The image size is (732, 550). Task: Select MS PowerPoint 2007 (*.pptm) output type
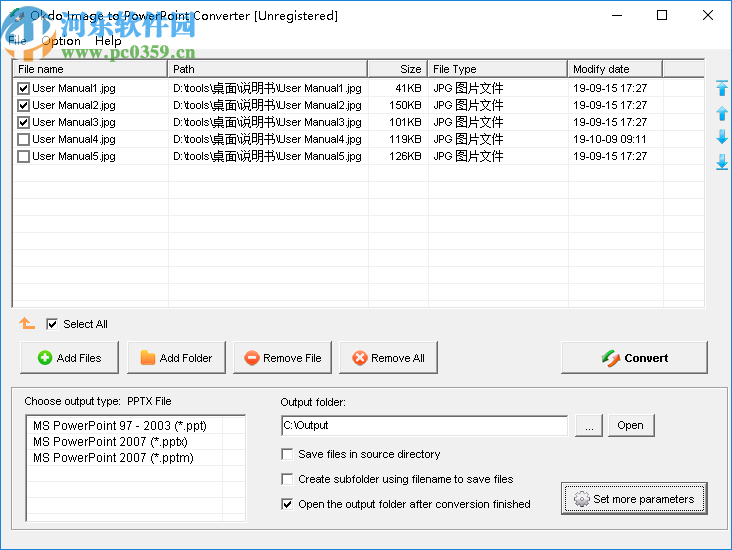coord(113,458)
